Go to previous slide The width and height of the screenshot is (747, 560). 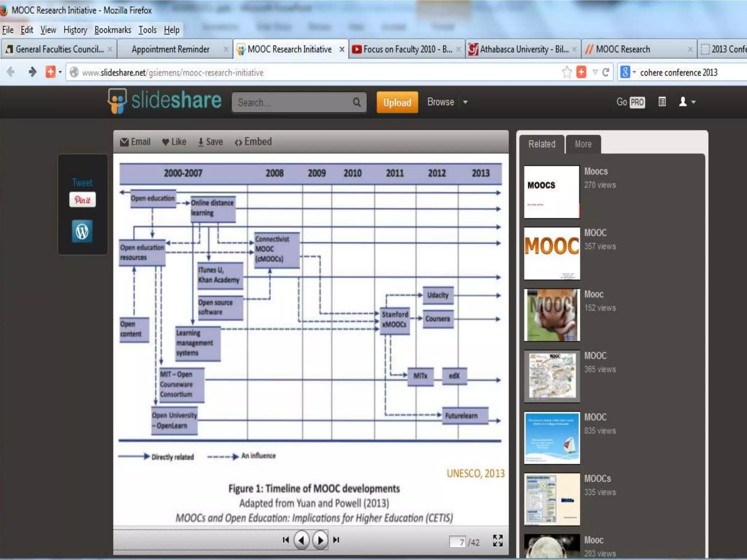point(301,540)
